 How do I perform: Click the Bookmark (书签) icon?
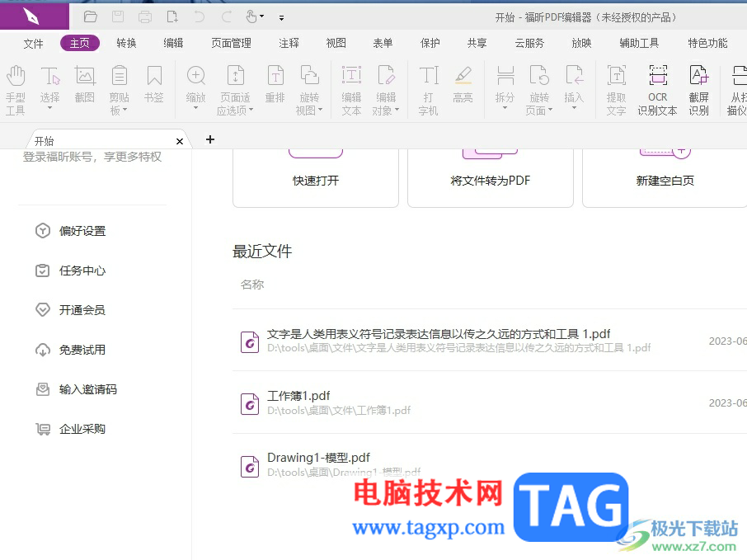click(154, 76)
